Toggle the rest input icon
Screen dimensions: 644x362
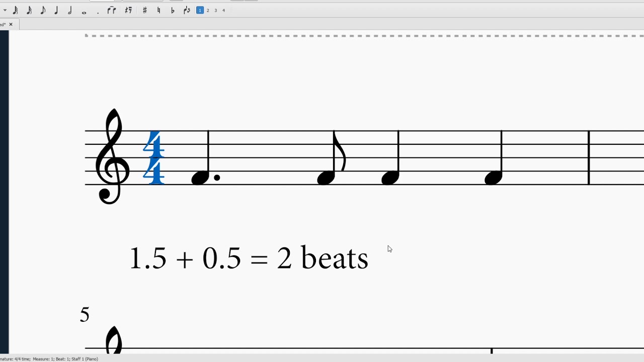(x=128, y=10)
